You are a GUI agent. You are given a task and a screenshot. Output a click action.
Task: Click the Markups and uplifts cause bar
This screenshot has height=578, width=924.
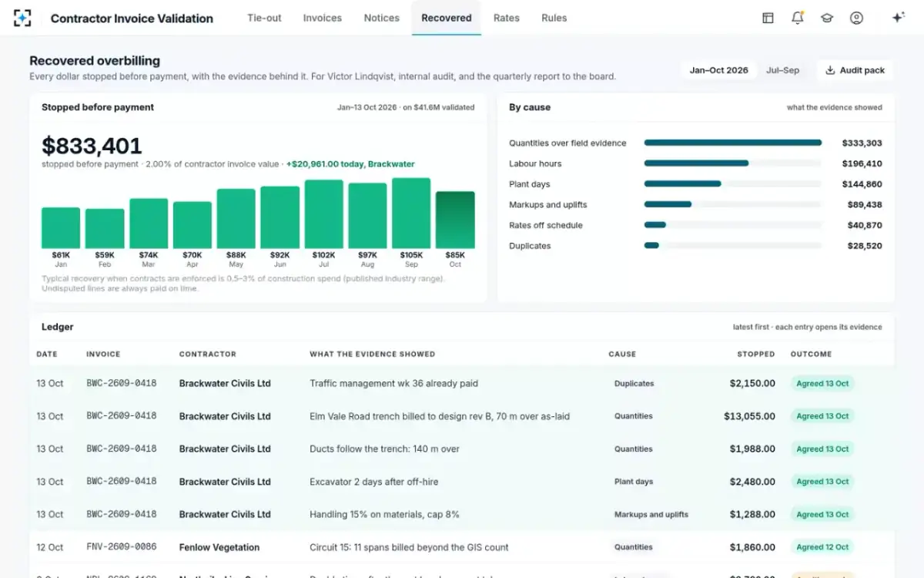pyautogui.click(x=668, y=204)
